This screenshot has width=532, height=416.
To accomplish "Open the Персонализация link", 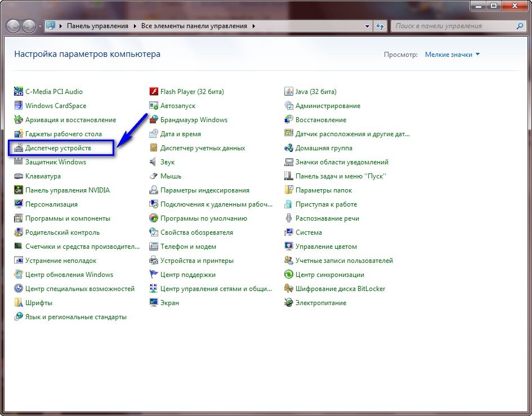I will 51,204.
